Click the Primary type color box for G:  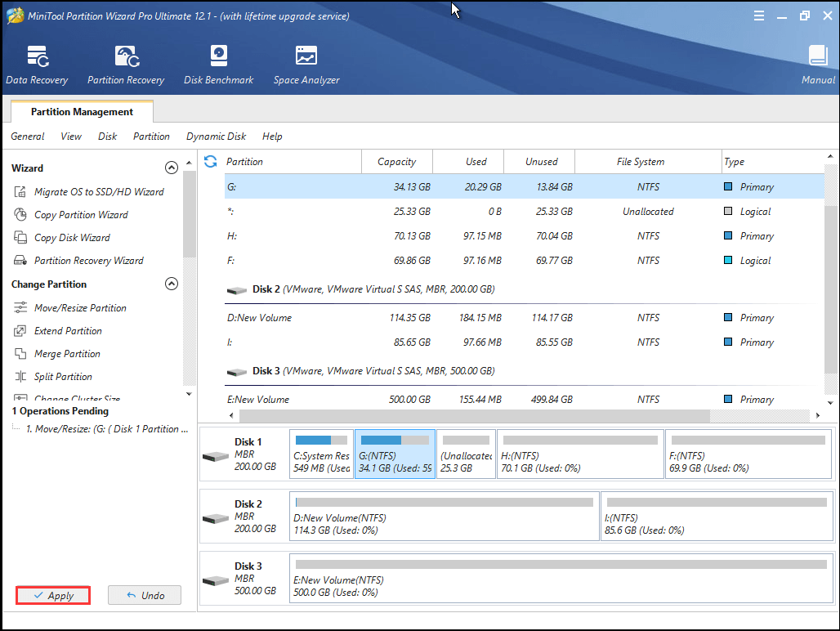pos(728,186)
